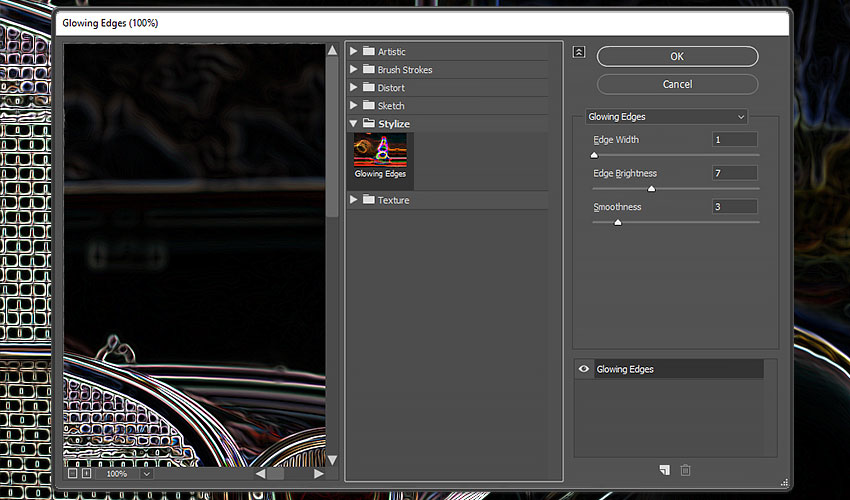The image size is (850, 500).
Task: Click the Smoothness value field
Action: 734,207
